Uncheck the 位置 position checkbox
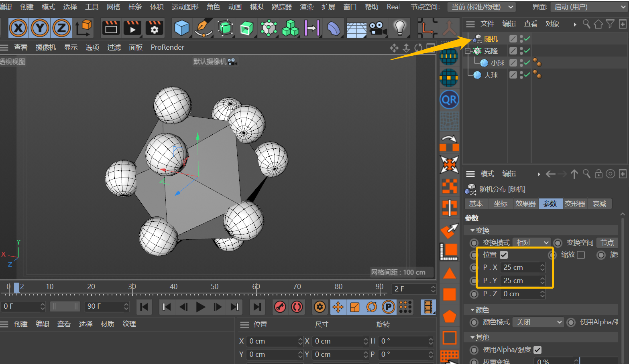The height and width of the screenshot is (364, 629). pos(504,255)
